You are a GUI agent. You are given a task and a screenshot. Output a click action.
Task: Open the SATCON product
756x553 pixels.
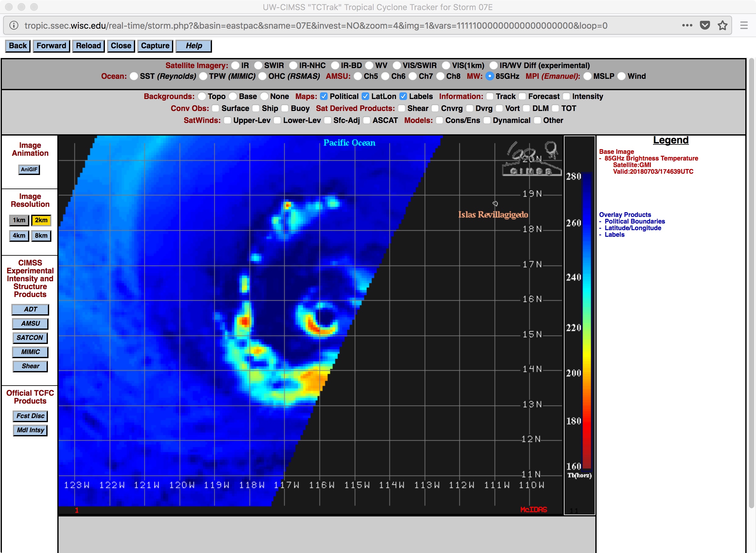click(x=30, y=338)
